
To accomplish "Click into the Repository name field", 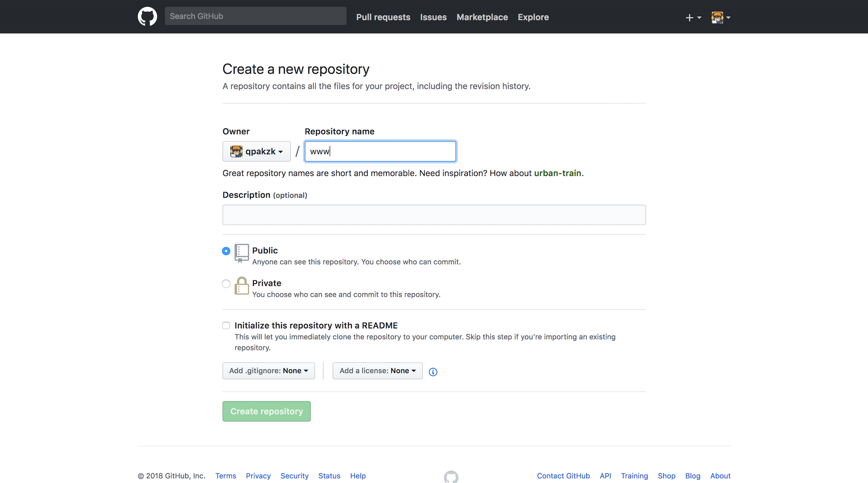I will pos(380,151).
